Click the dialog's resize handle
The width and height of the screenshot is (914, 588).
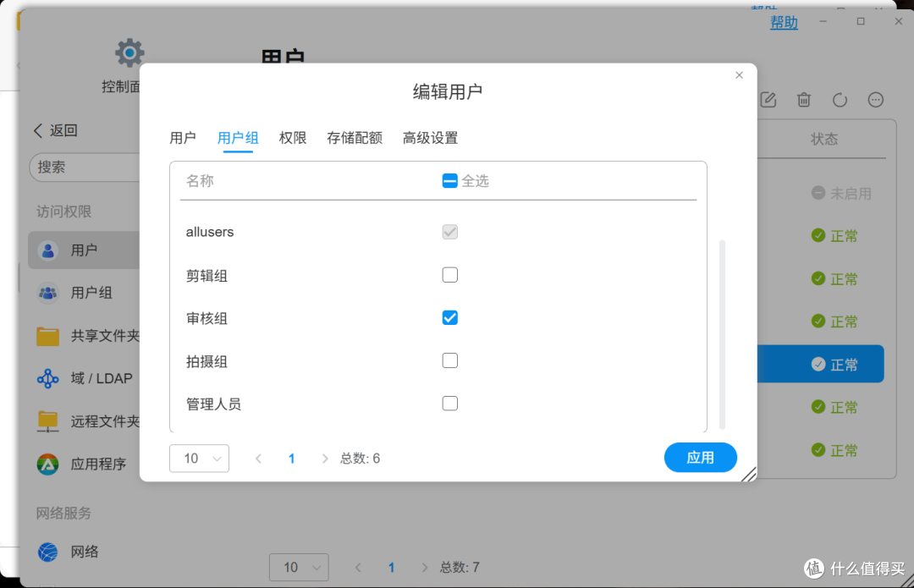749,474
